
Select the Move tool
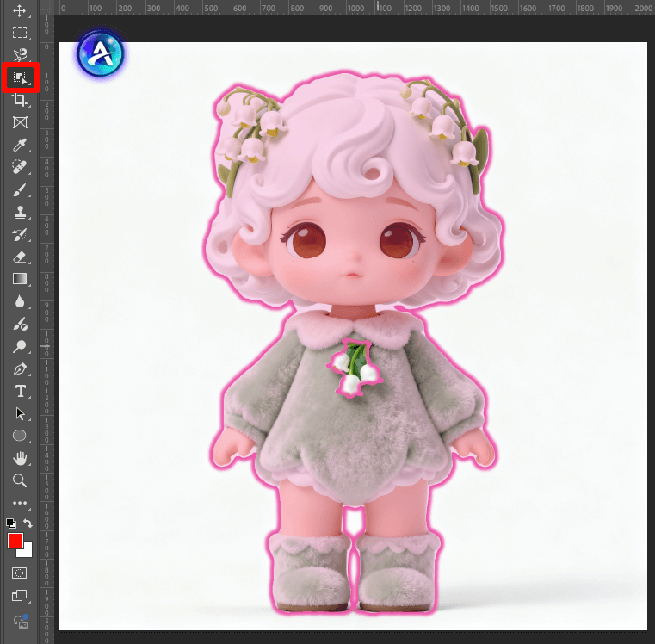(x=20, y=12)
